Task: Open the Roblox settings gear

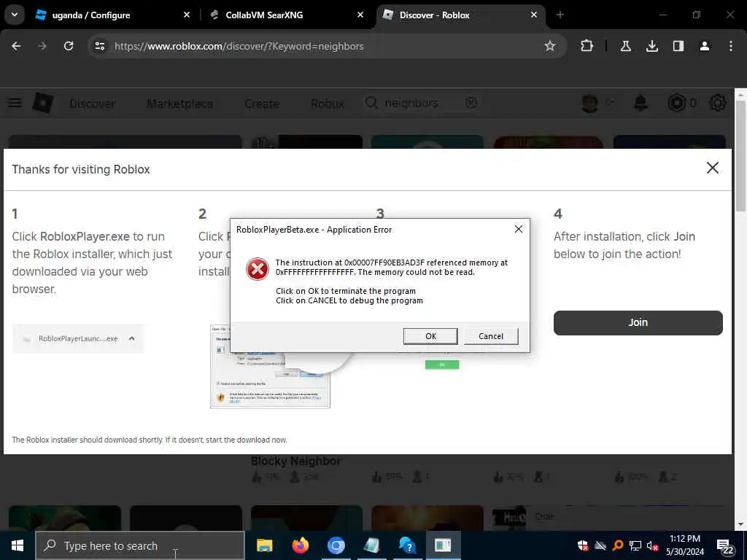Action: coord(718,103)
